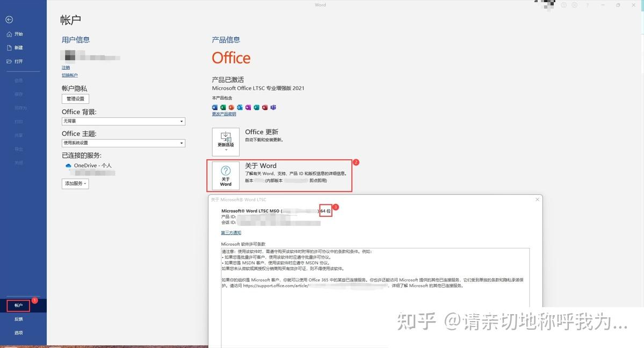The width and height of the screenshot is (644, 348).
Task: Open the 新建 (New) page in sidebar
Action: [x=15, y=48]
